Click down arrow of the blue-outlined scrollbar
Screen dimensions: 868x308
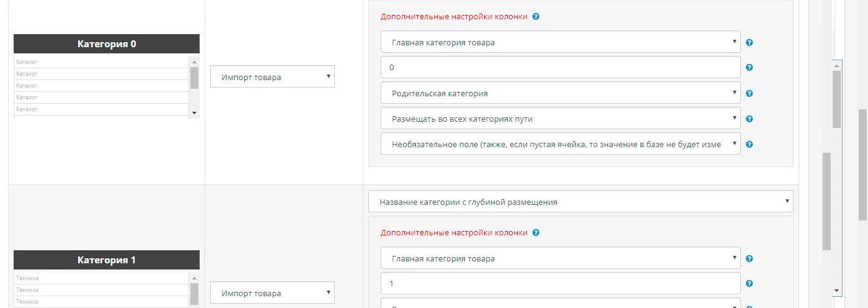click(836, 290)
